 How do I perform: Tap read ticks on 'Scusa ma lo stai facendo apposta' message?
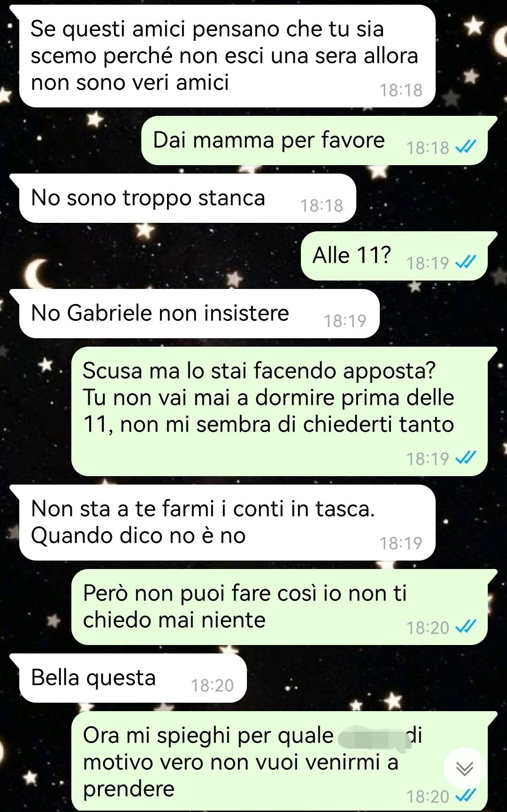466,458
